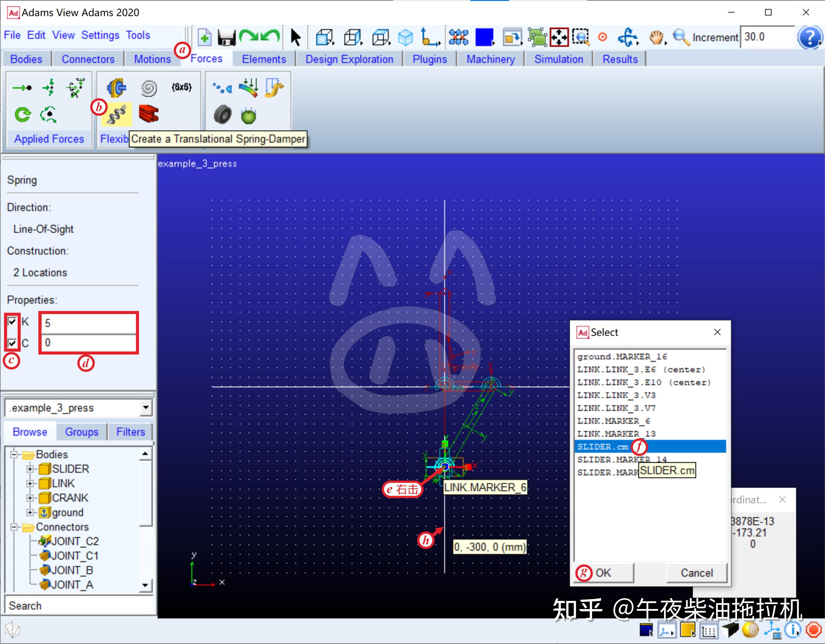Open the Tools menu
825x644 pixels.
click(138, 35)
